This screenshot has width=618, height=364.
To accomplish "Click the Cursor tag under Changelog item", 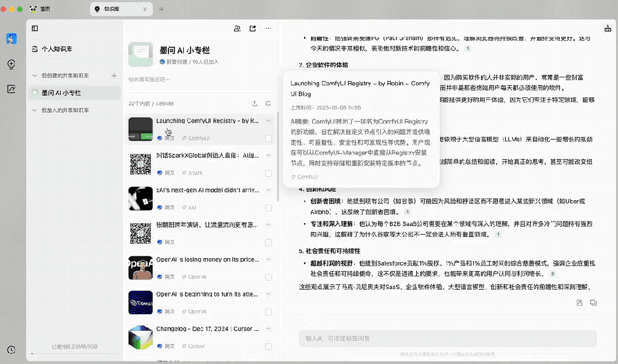I will pyautogui.click(x=193, y=346).
